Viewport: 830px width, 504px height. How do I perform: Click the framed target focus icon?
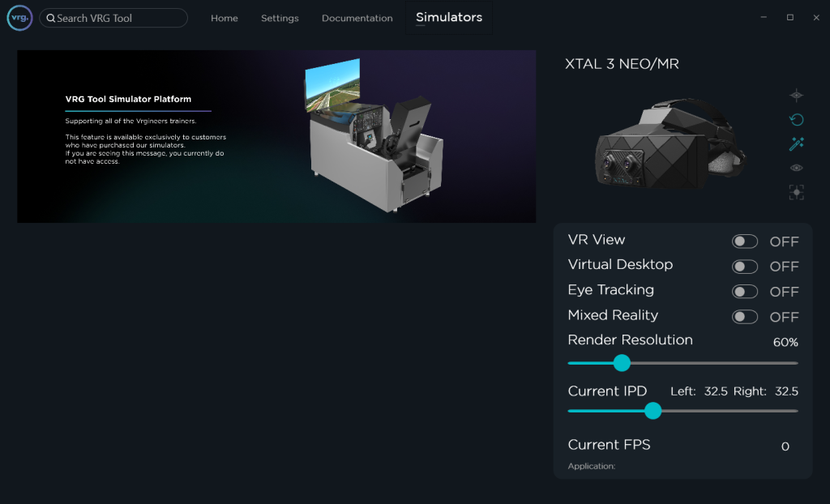(797, 192)
